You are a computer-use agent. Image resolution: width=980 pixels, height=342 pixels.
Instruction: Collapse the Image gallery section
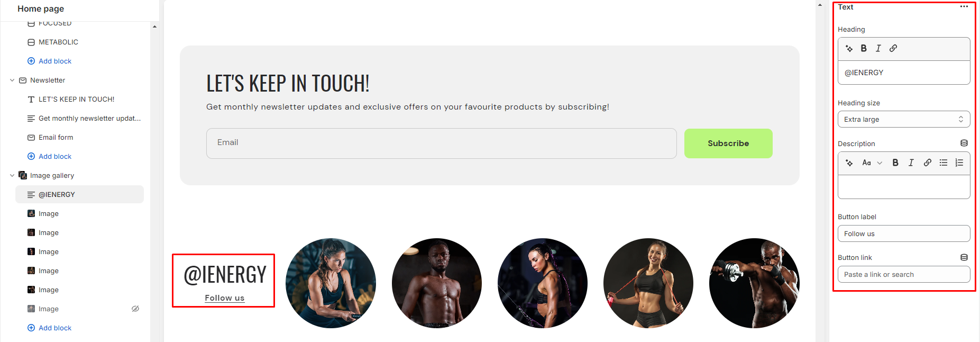click(12, 176)
